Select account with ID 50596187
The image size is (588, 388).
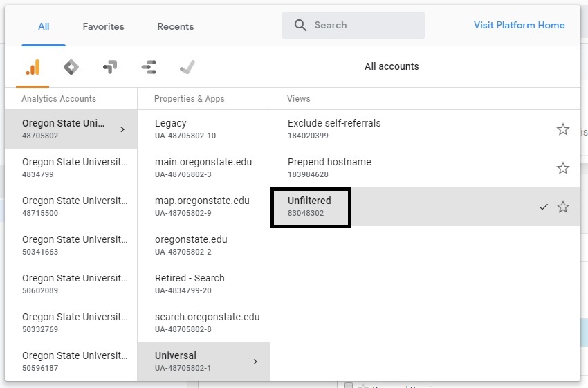coord(71,362)
